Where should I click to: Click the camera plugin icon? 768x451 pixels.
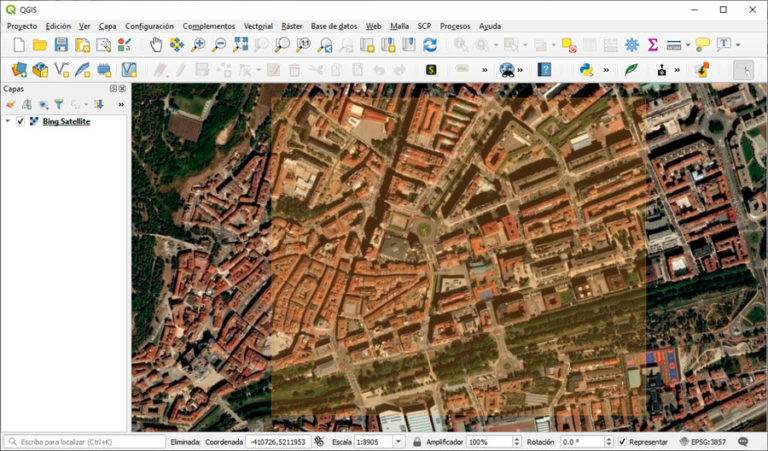(662, 70)
